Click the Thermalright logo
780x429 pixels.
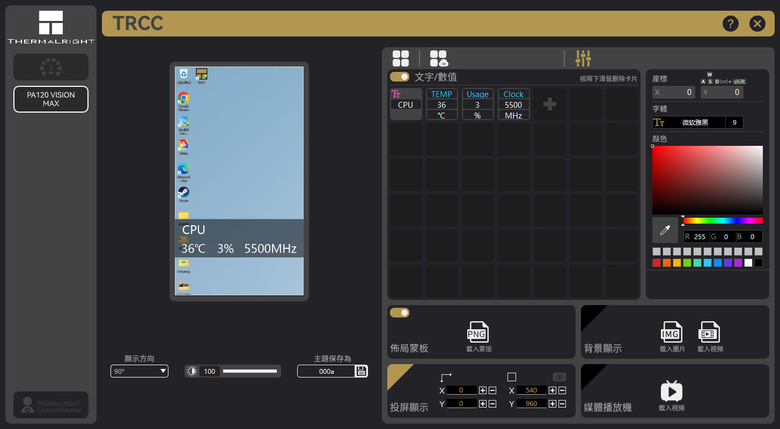coord(51,27)
